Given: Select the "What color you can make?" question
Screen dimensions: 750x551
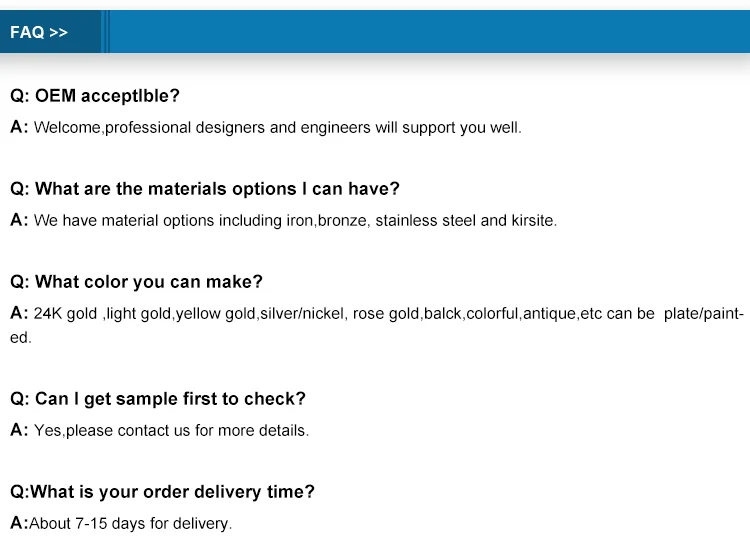Looking at the screenshot, I should [x=136, y=282].
